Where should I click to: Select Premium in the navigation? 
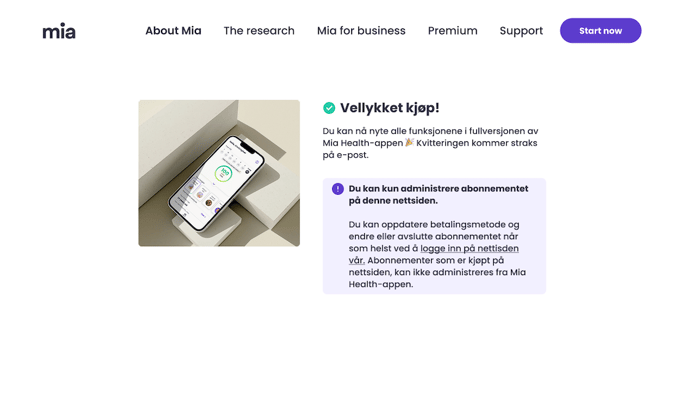click(452, 31)
